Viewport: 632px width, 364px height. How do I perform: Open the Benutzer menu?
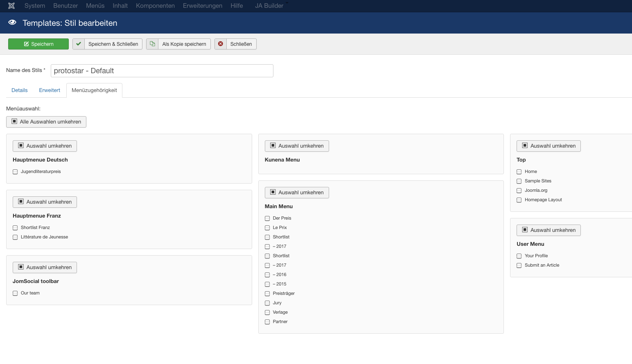tap(65, 6)
